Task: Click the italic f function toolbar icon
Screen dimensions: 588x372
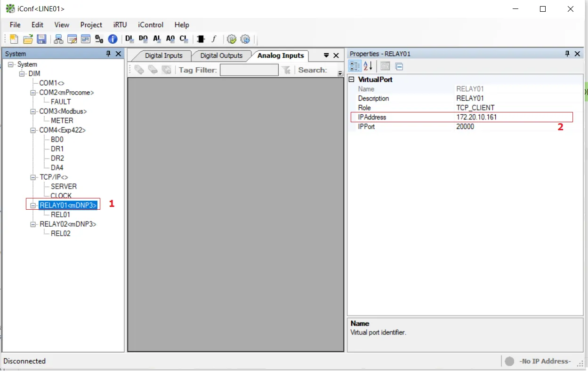Action: tap(214, 39)
